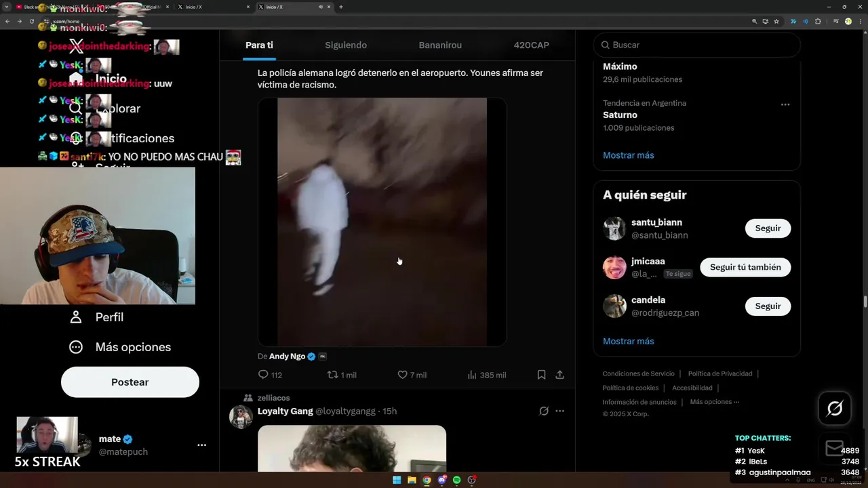The width and height of the screenshot is (868, 488).
Task: Open the Más opciones circle icon
Action: tap(76, 347)
